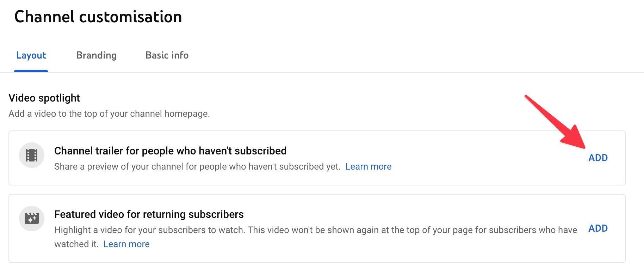This screenshot has width=644, height=275.
Task: Click the film strip icon for Channel trailer
Action: [x=32, y=155]
